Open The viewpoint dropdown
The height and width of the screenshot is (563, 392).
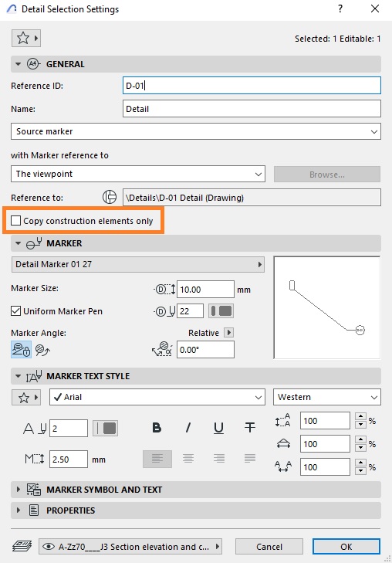tap(138, 174)
